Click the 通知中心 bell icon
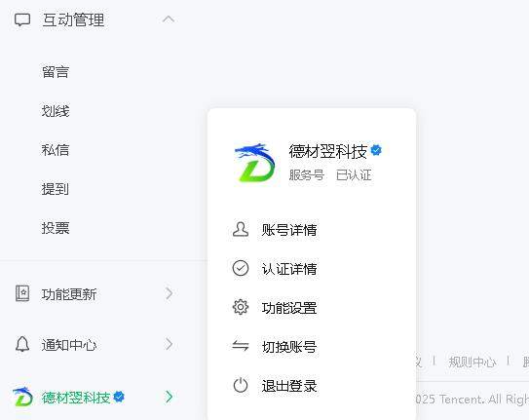 pyautogui.click(x=22, y=344)
